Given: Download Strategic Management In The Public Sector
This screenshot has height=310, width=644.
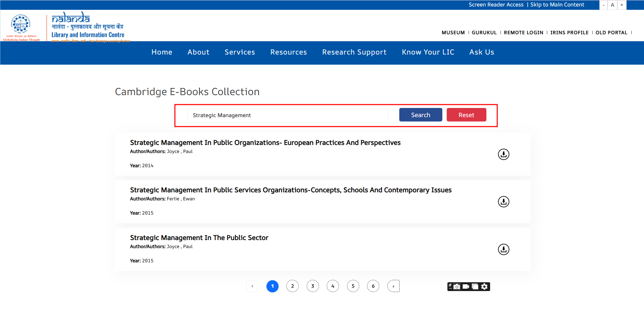Looking at the screenshot, I should click(x=503, y=249).
